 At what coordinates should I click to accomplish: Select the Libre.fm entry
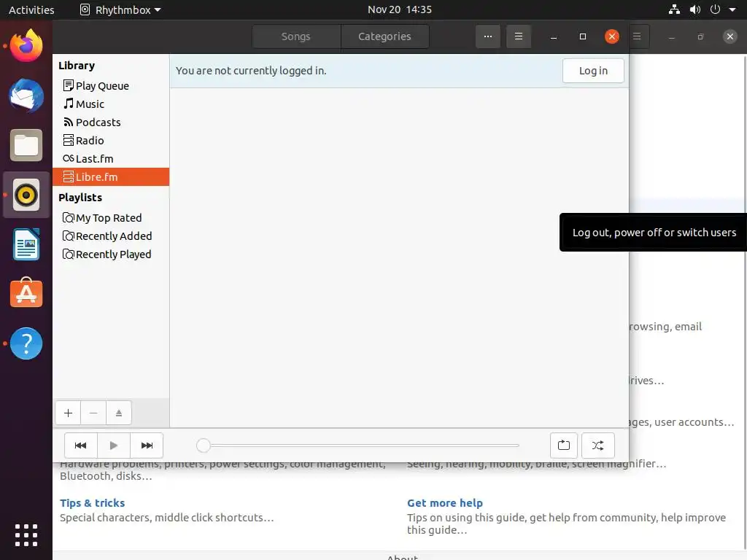(111, 176)
